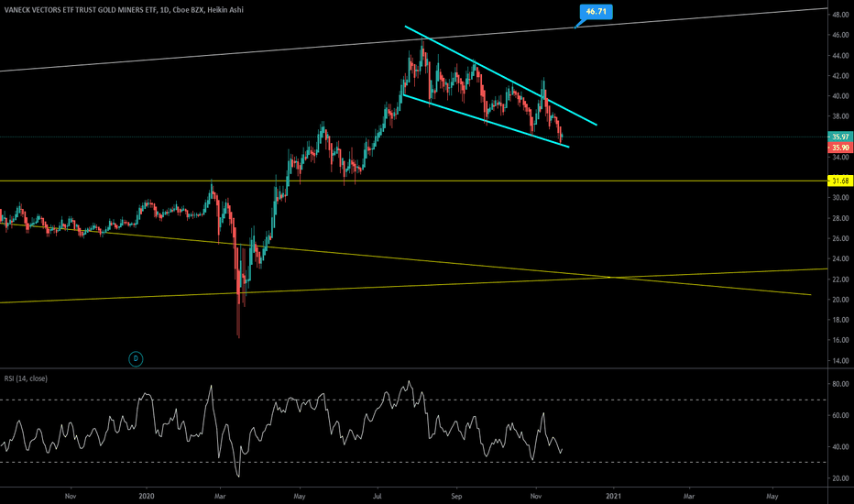
Task: Click the 38.00 price axis label
Action: (840, 116)
